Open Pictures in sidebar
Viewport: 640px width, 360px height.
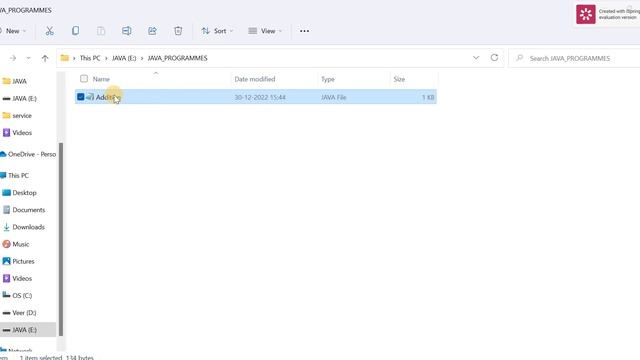click(18, 261)
